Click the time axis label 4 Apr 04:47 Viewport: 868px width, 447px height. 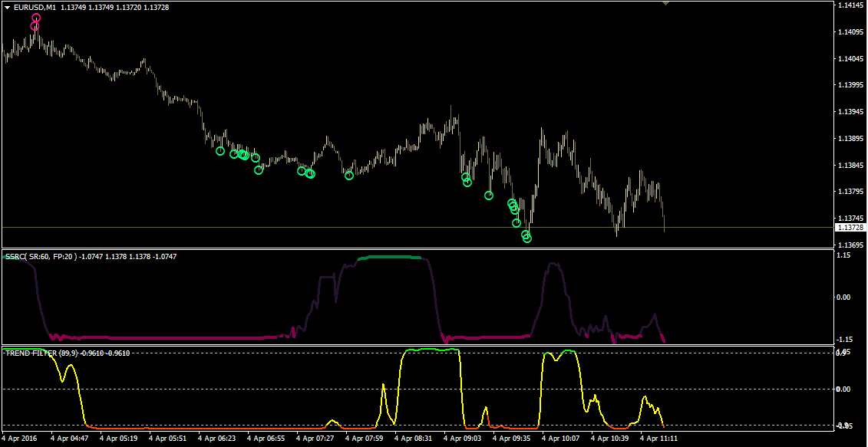pyautogui.click(x=71, y=438)
